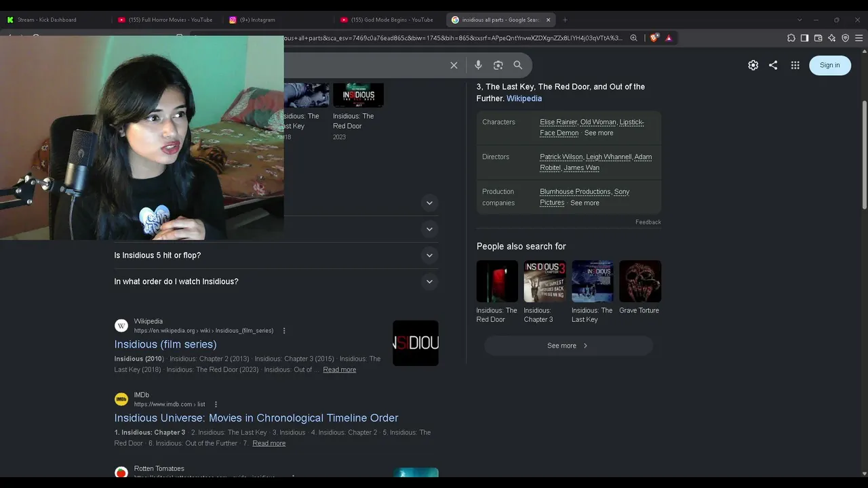Open more options for IMDb result

216,405
